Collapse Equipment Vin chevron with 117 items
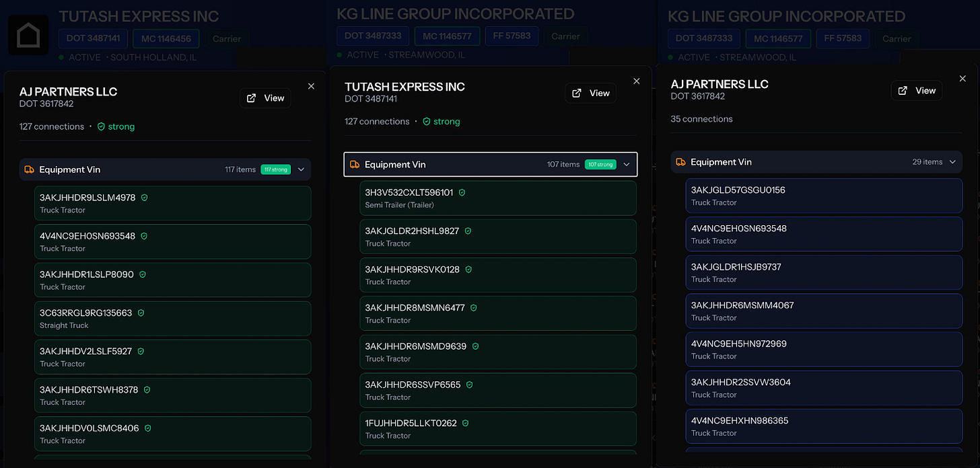The width and height of the screenshot is (980, 468). 301,169
